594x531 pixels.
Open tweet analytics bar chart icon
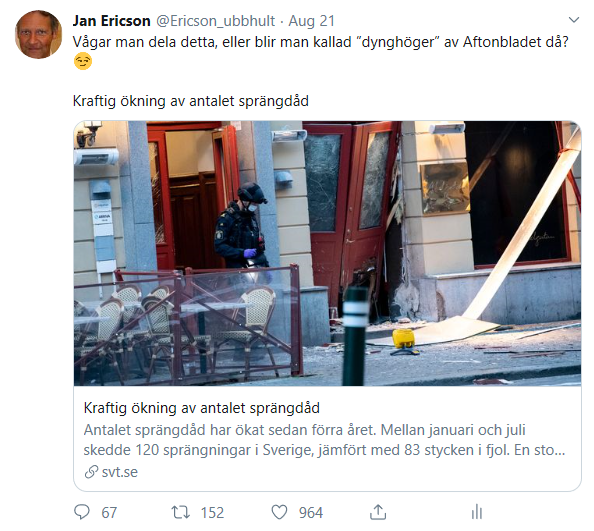tap(477, 512)
